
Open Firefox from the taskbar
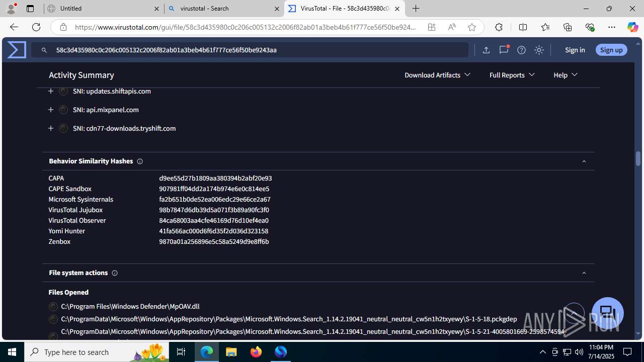pos(256,352)
